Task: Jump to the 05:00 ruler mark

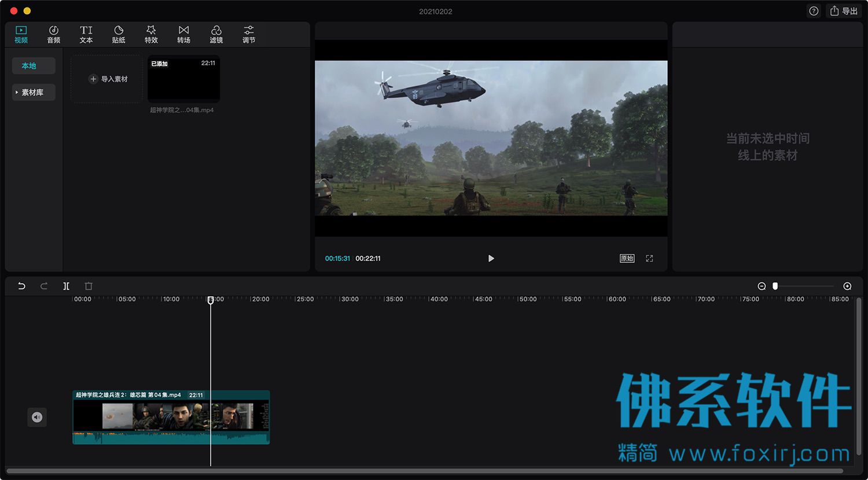Action: 127,299
